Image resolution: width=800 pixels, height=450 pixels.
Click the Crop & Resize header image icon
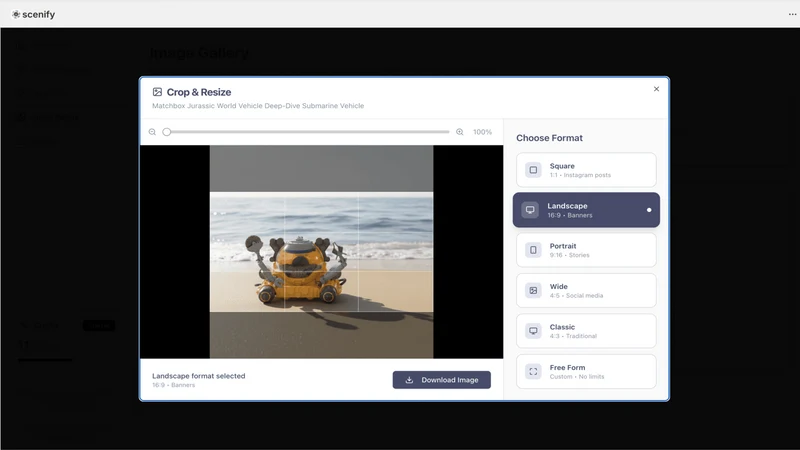tap(157, 92)
